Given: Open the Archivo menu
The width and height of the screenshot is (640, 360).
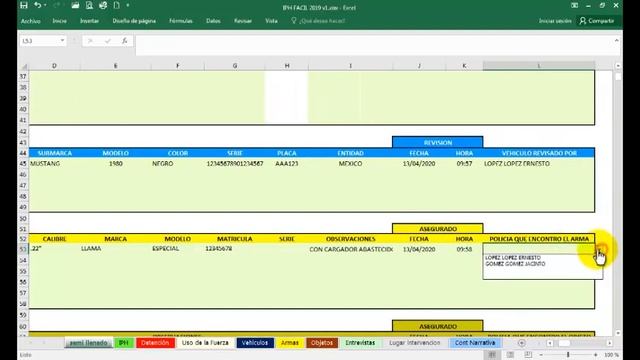Looking at the screenshot, I should pyautogui.click(x=31, y=21).
